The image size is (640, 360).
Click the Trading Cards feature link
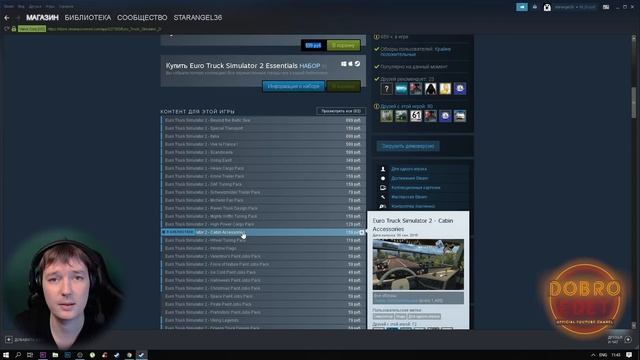coord(416,188)
